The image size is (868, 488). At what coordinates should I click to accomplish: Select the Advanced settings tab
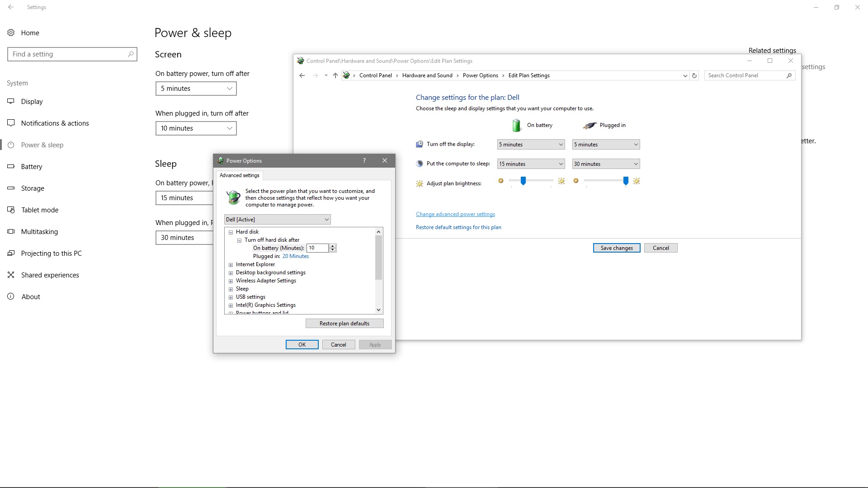pos(240,175)
